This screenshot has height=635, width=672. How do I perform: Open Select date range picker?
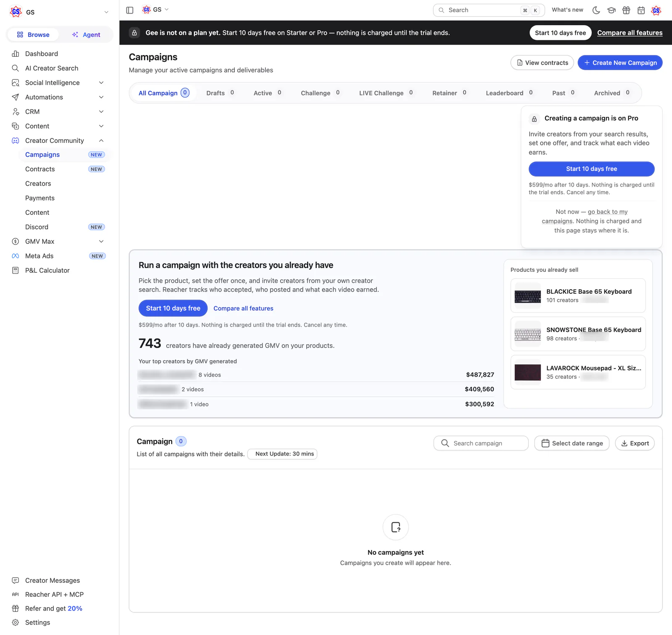572,443
